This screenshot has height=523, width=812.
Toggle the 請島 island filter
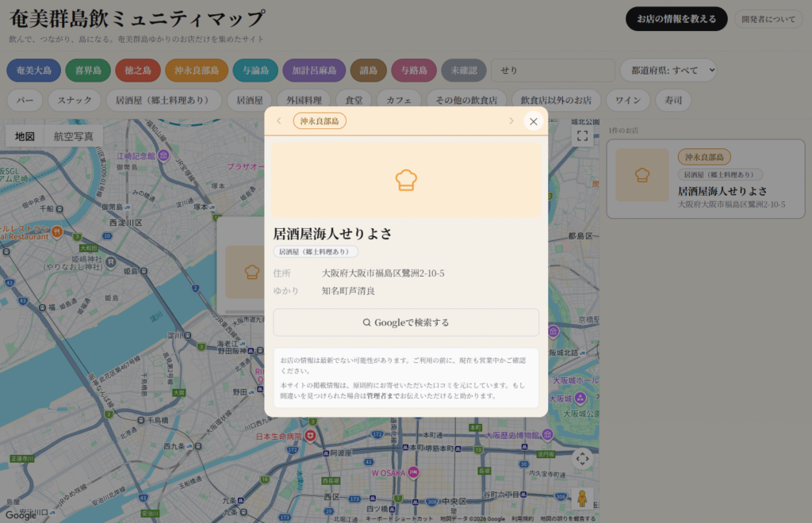pyautogui.click(x=369, y=71)
